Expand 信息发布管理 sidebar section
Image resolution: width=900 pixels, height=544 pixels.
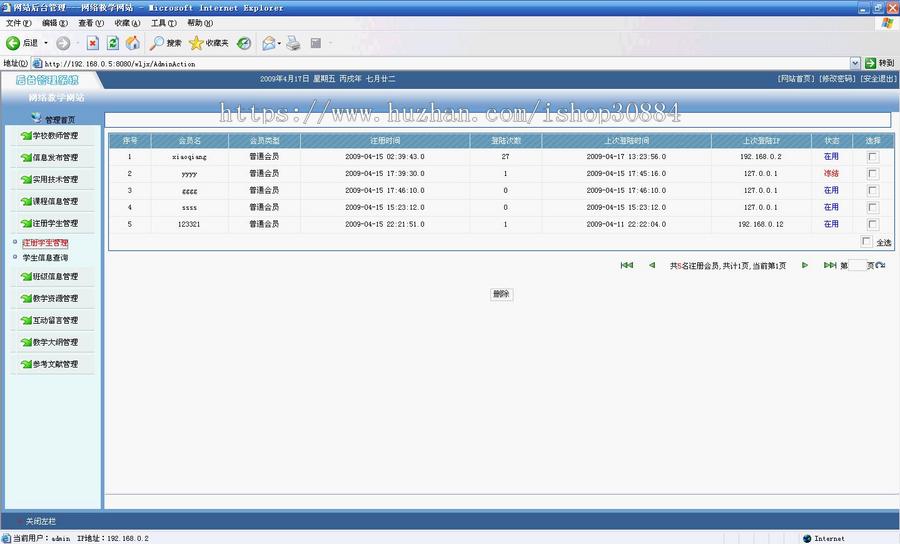tap(50, 157)
